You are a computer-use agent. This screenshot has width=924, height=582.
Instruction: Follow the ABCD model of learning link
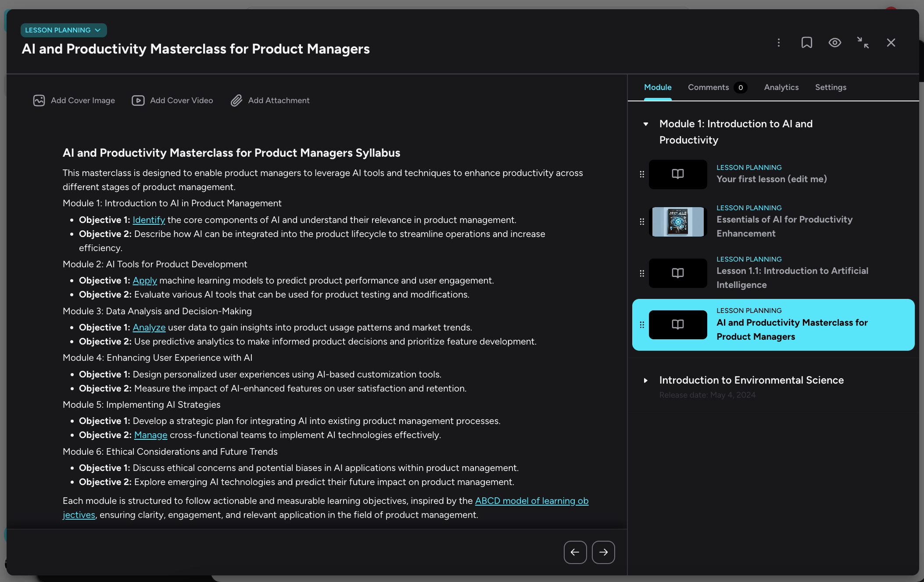point(531,501)
